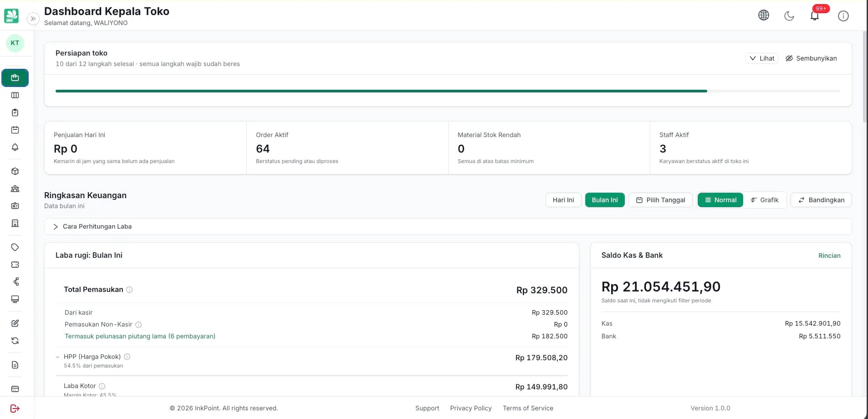Click the HPP value Rp 179.508,20
Image resolution: width=868 pixels, height=419 pixels.
pos(541,358)
